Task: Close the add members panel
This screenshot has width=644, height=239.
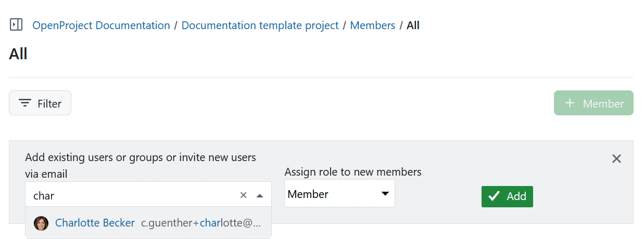Action: coord(616,159)
